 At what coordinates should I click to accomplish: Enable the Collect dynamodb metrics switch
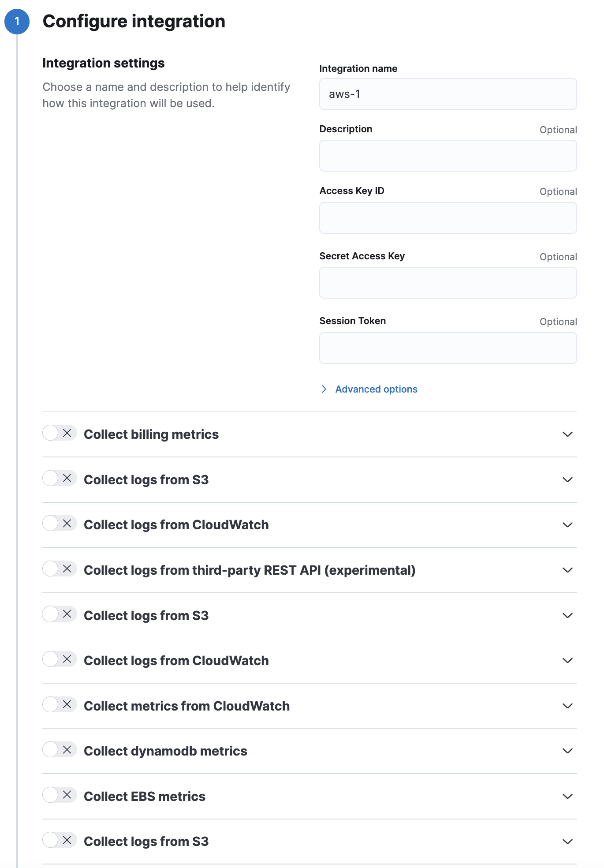pos(60,750)
